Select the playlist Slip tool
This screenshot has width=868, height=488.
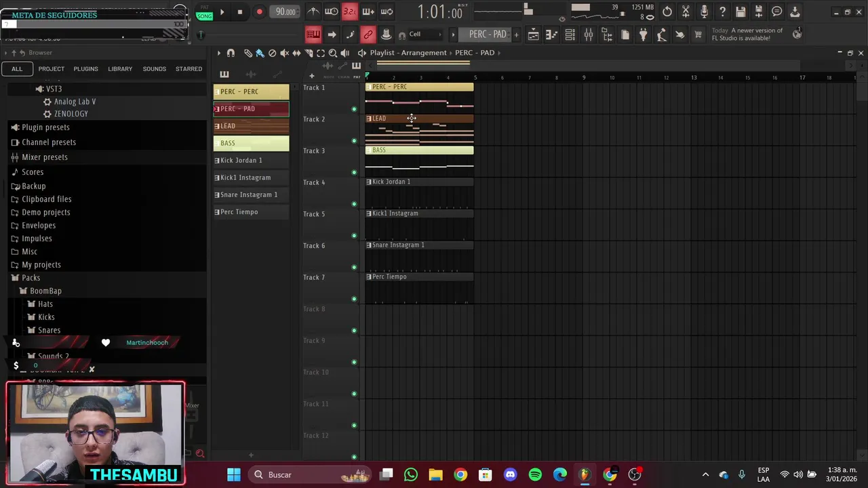(x=296, y=53)
